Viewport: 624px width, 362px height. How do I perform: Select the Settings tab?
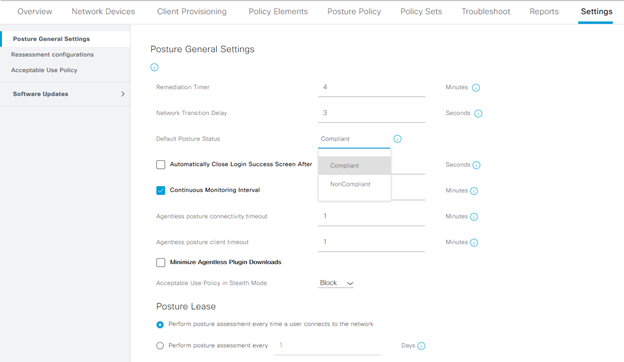click(596, 12)
